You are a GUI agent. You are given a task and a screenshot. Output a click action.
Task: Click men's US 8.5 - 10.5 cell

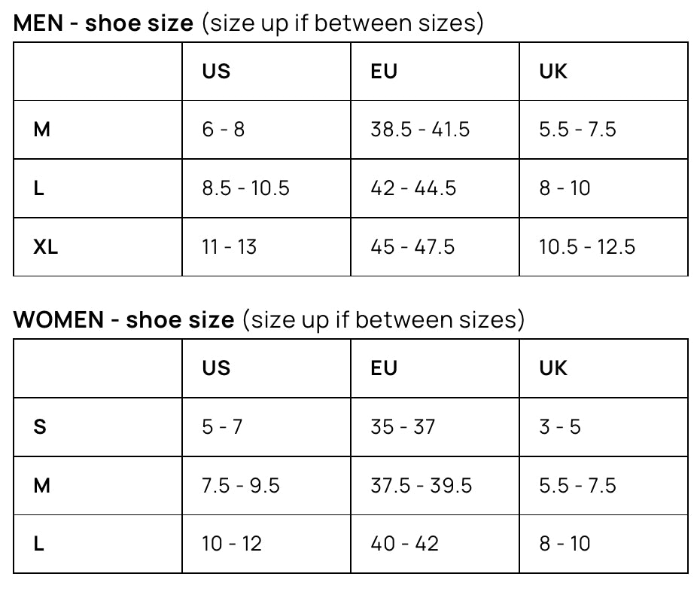pos(245,188)
